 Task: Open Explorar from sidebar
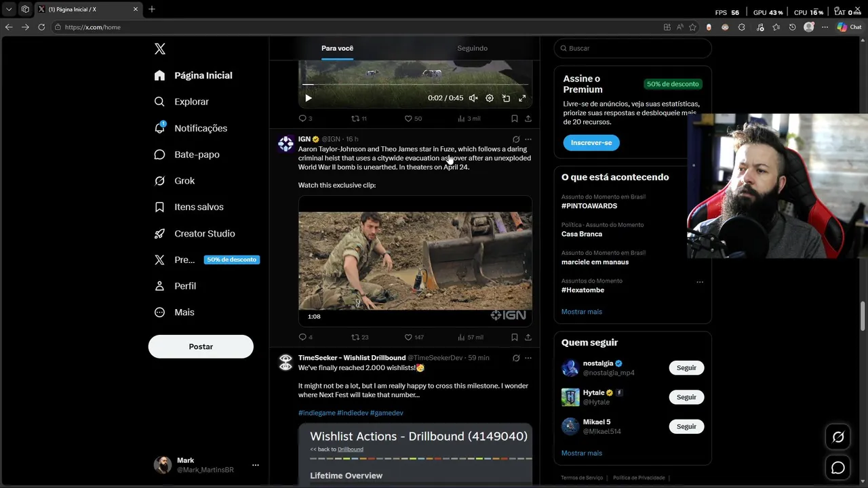(x=181, y=102)
